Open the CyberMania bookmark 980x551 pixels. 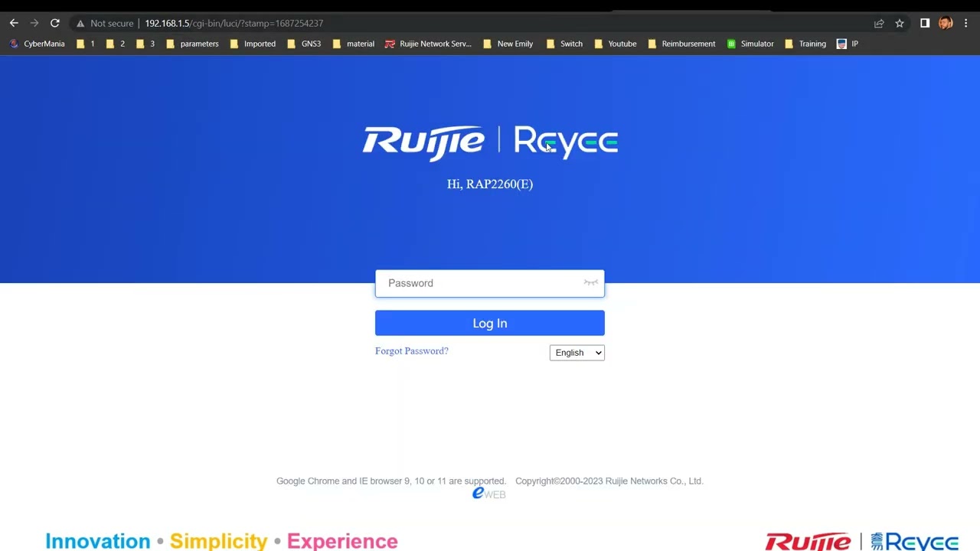pos(37,44)
